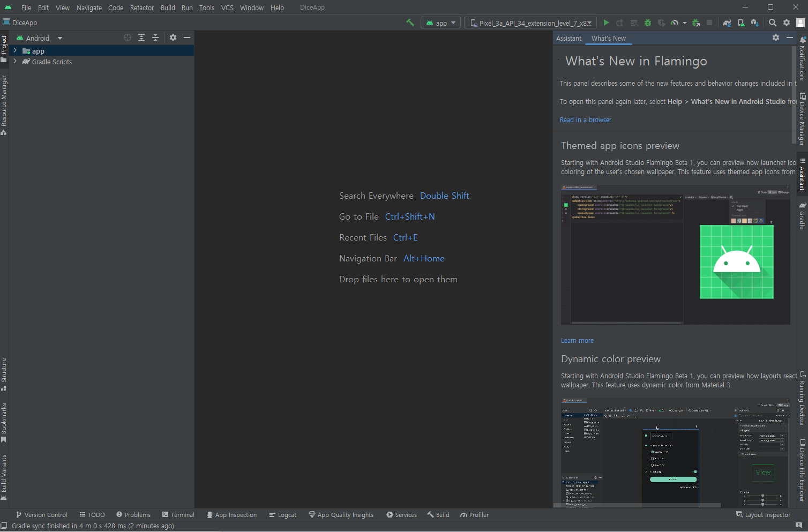Click the Dynamic color preview image
Image resolution: width=808 pixels, height=532 pixels.
[675, 453]
